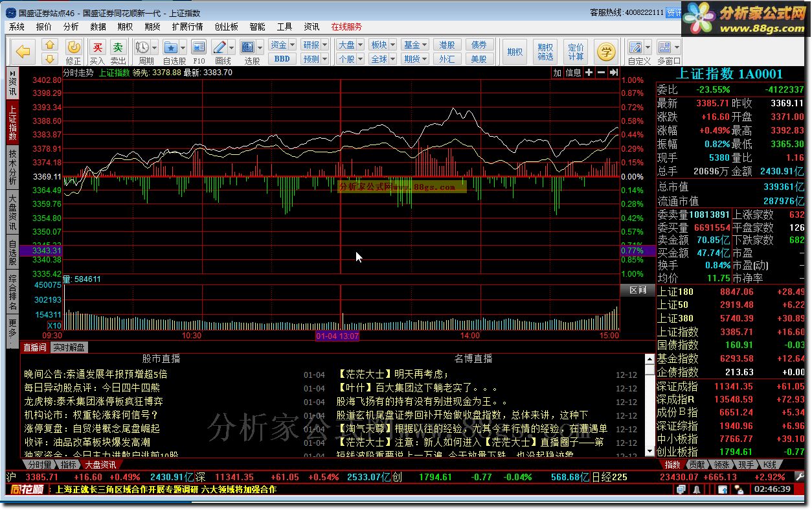
Task: Open the 自选股 dropdown arrow
Action: (183, 47)
